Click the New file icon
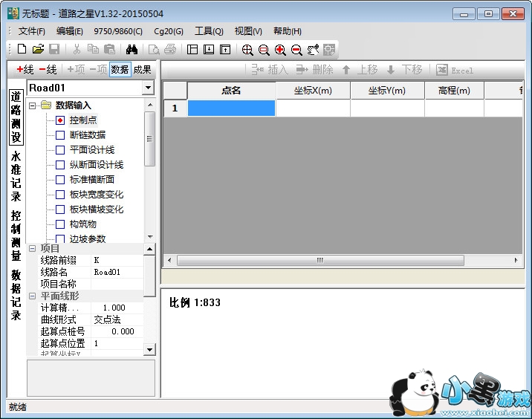The width and height of the screenshot is (532, 419). click(x=22, y=50)
